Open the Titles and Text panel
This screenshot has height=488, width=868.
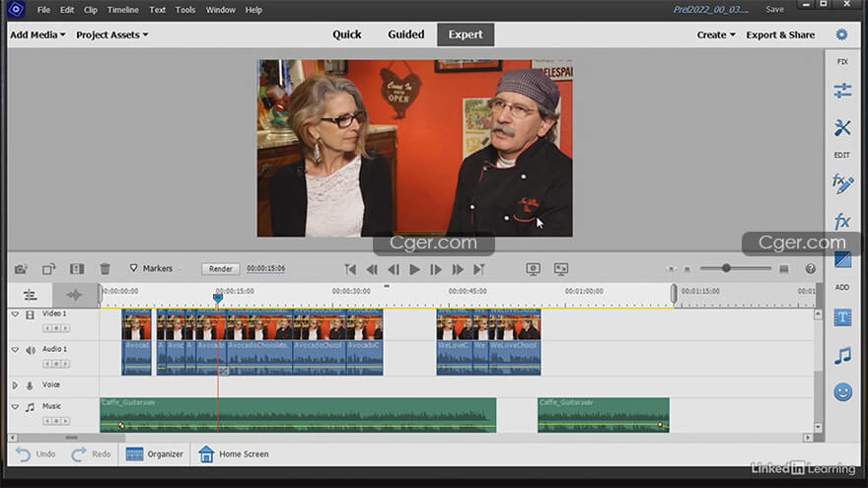[842, 317]
